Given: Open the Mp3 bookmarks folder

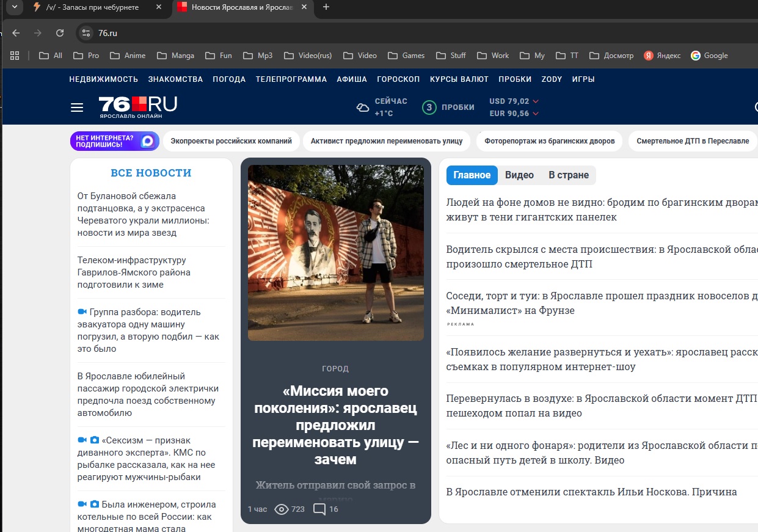Looking at the screenshot, I should click(x=258, y=56).
